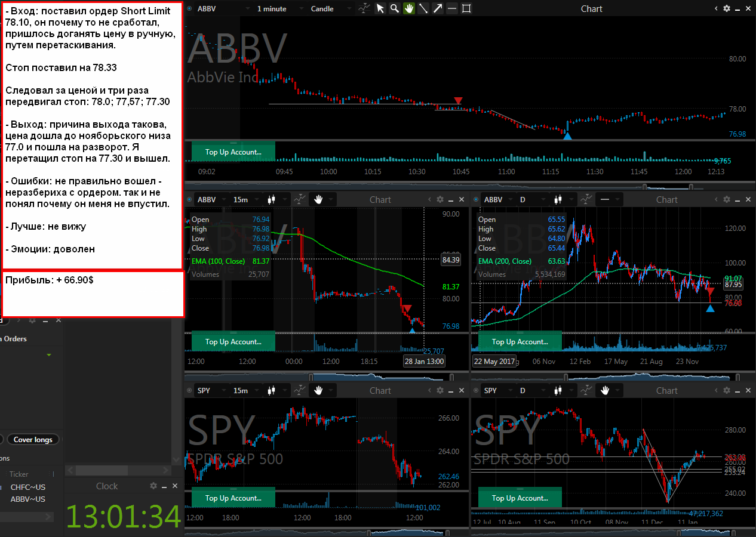Select the ABBV~US ticker row
Image resolution: width=756 pixels, height=537 pixels.
[x=27, y=499]
